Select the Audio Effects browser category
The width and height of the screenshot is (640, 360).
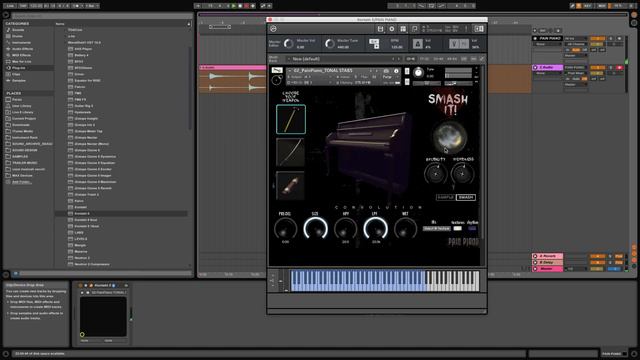(22, 49)
